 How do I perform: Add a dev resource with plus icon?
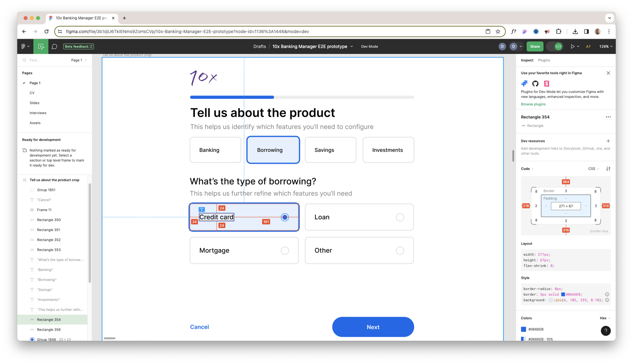click(608, 141)
